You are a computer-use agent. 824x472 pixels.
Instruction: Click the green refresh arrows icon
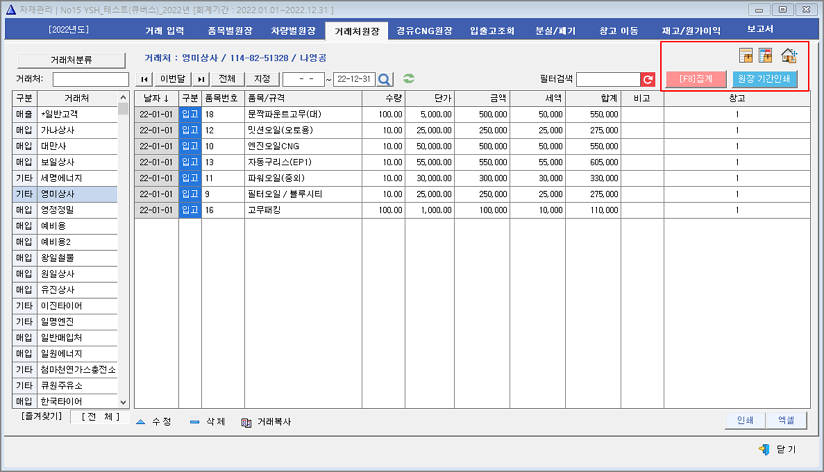coord(408,79)
